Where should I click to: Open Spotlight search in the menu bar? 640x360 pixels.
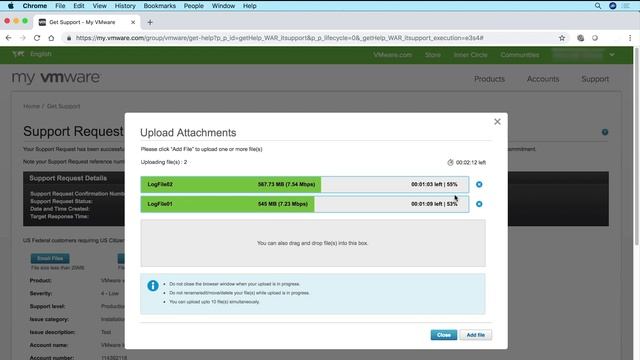coord(598,6)
